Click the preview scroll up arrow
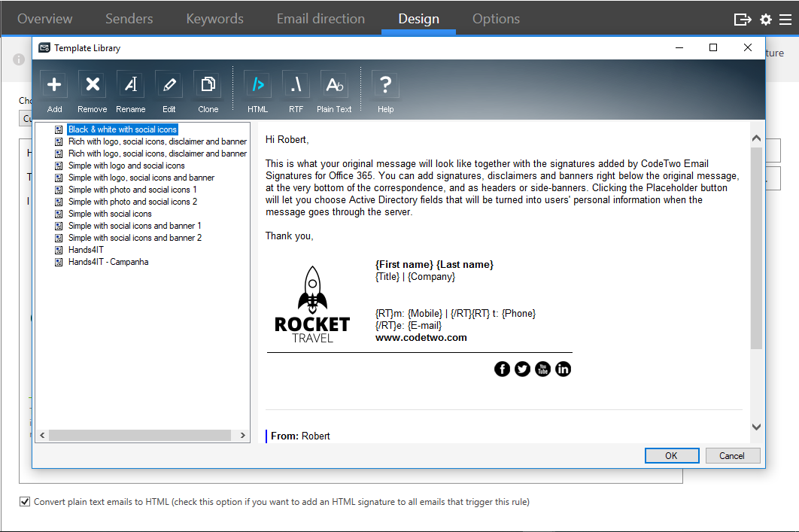 point(756,138)
